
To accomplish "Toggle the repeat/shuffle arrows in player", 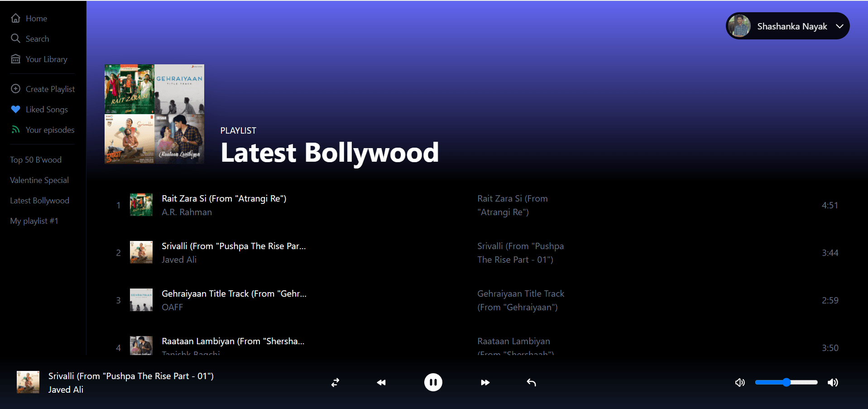I will tap(335, 383).
